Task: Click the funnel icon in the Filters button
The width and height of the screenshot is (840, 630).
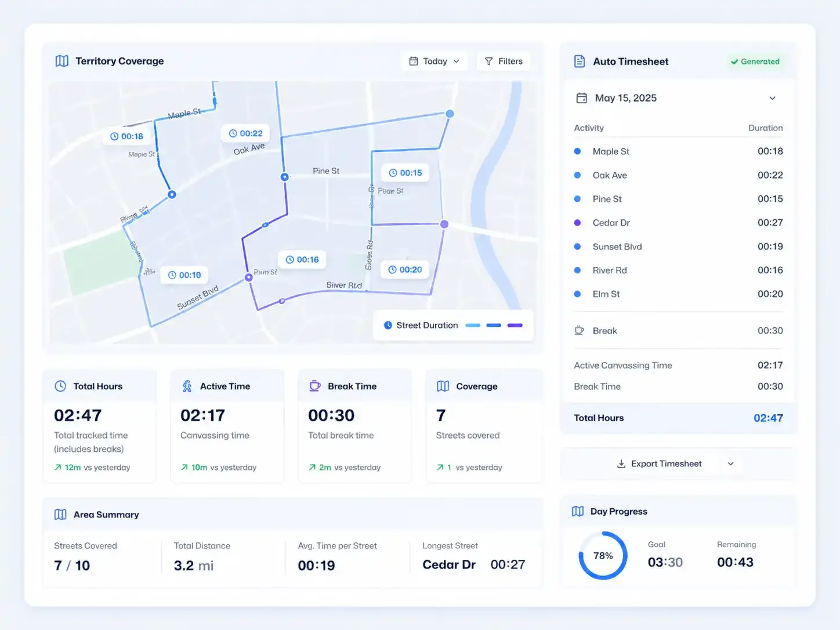Action: [488, 61]
